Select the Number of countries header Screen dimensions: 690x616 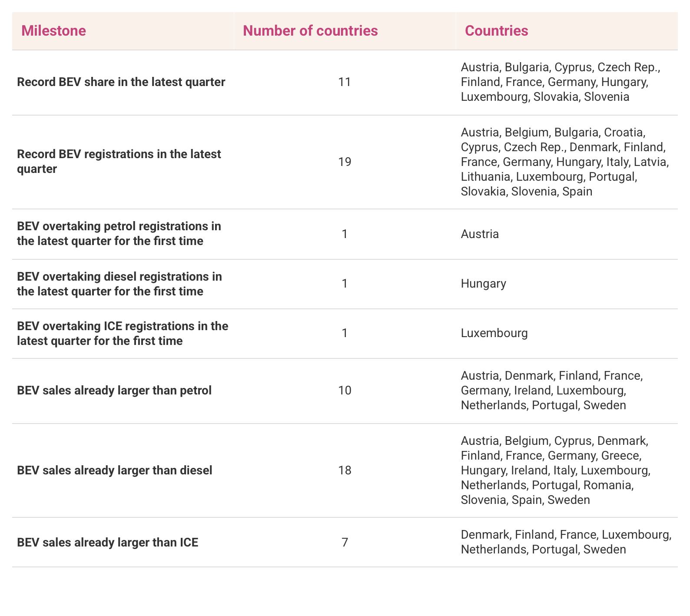tap(310, 31)
